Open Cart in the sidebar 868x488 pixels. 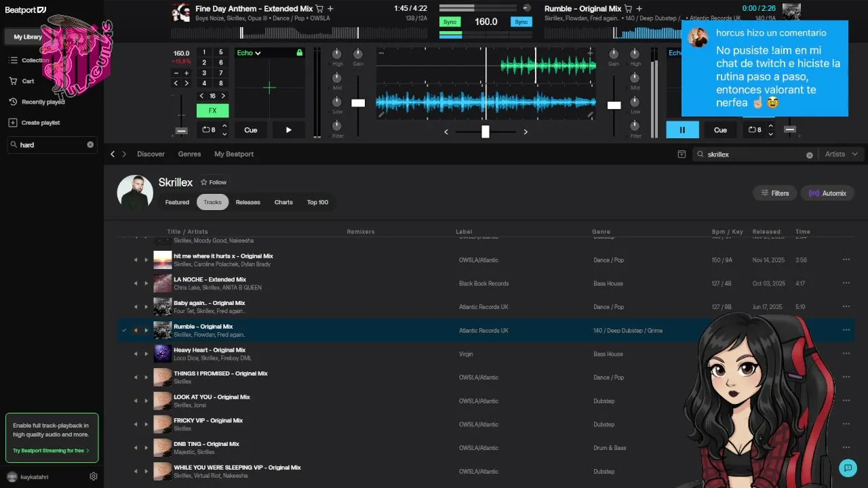(x=22, y=81)
